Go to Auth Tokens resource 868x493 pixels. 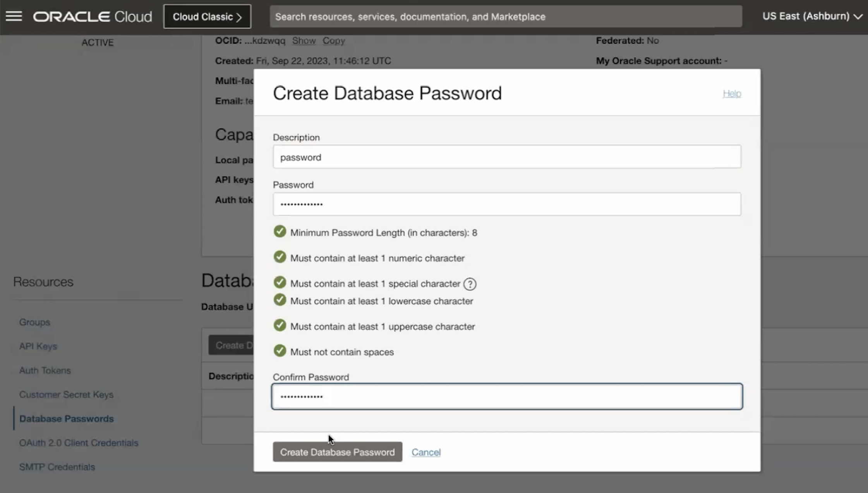pyautogui.click(x=45, y=370)
